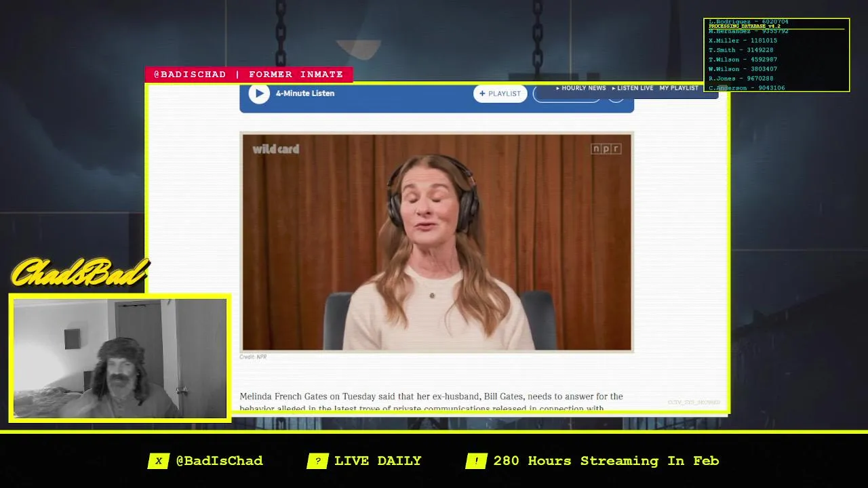Click '280 Hours Streaming In Feb' text
Image resolution: width=868 pixels, height=488 pixels.
point(606,461)
